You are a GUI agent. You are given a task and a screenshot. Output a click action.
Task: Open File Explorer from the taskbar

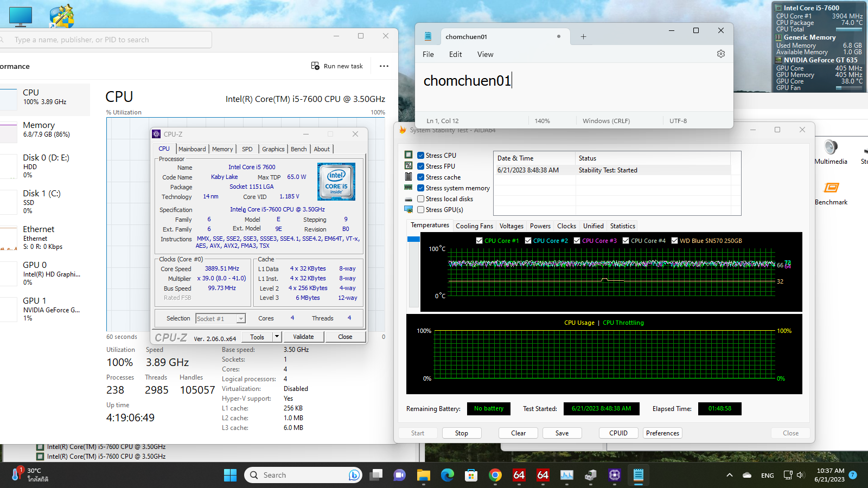[x=423, y=475]
